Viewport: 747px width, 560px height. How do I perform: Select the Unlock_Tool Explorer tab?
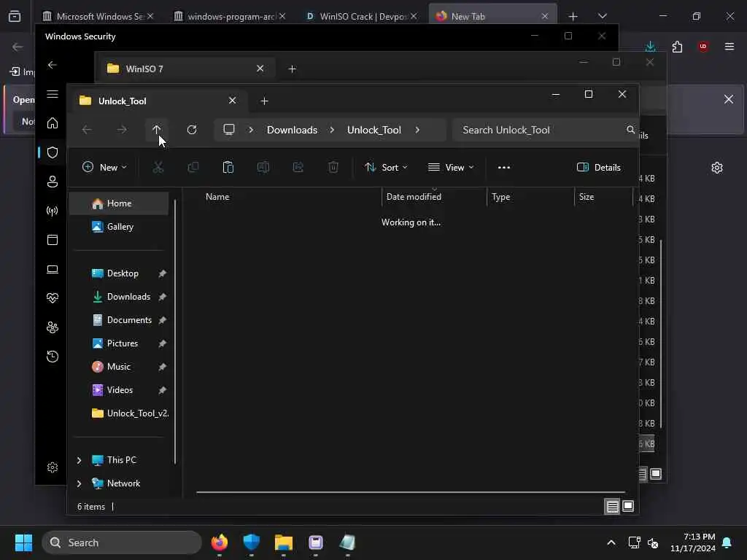(x=158, y=101)
